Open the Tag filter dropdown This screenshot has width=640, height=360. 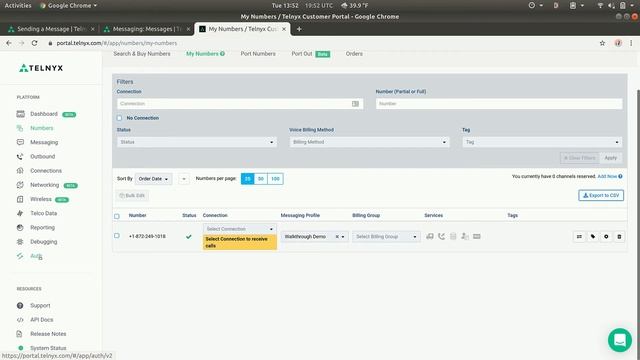(542, 142)
